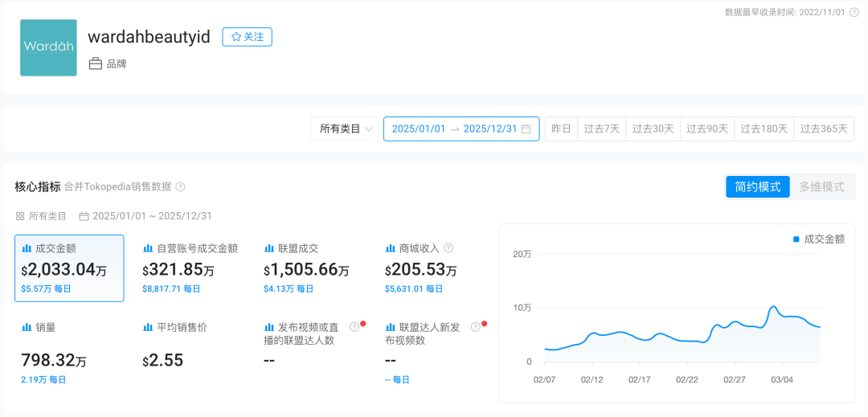Screen dimensions: 868x417
Task: Click help icon next to 数据最早收录时间
Action: [x=854, y=12]
